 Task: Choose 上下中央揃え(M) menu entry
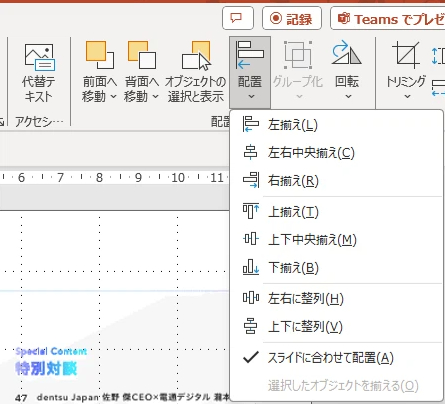[337, 239]
